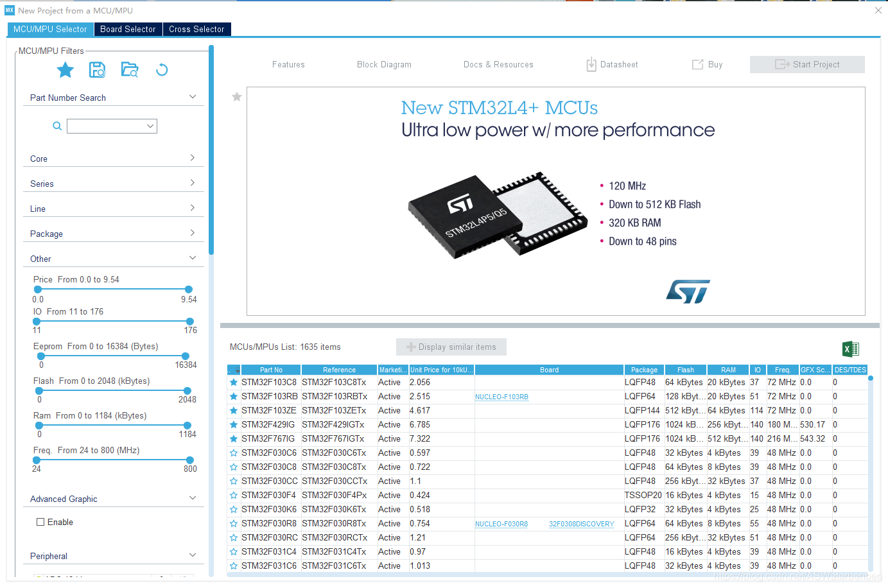Click the part number search magnifier icon
Image resolution: width=888 pixels, height=588 pixels.
point(57,126)
